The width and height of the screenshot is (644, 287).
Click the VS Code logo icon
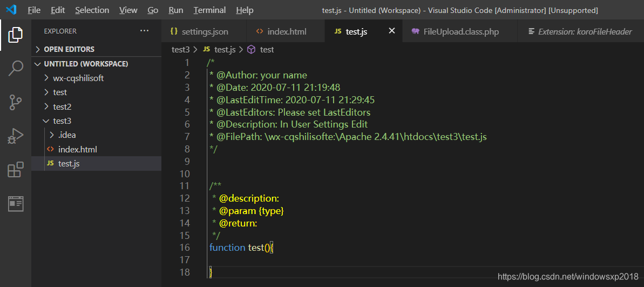tap(11, 10)
